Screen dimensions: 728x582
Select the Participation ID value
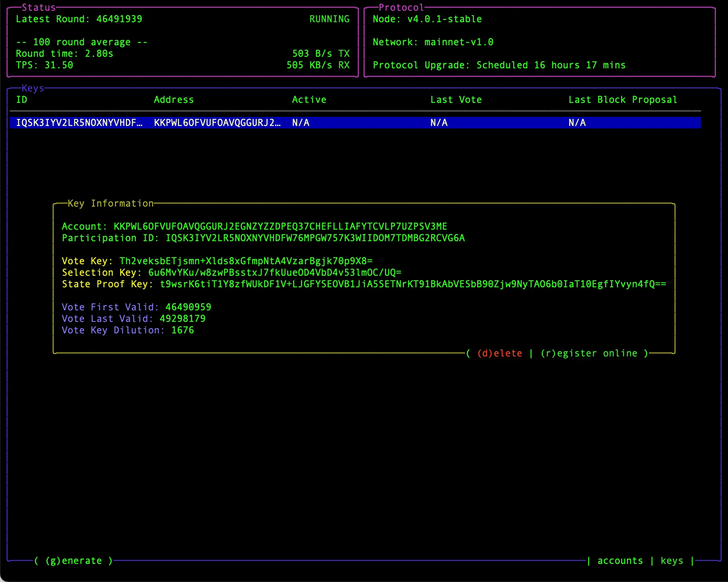[x=315, y=238]
